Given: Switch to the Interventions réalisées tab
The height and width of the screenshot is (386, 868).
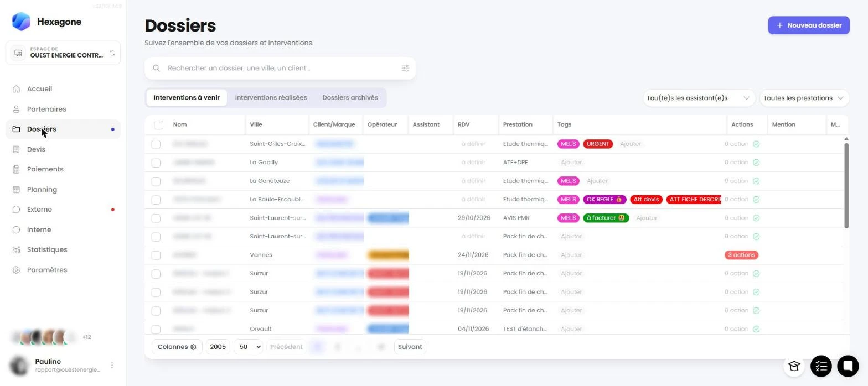Looking at the screenshot, I should 271,98.
